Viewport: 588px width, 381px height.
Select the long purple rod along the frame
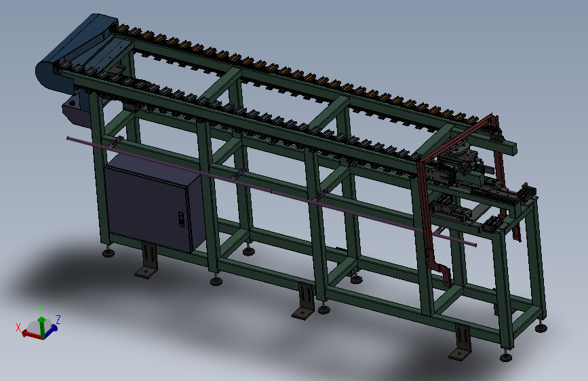pos(271,192)
